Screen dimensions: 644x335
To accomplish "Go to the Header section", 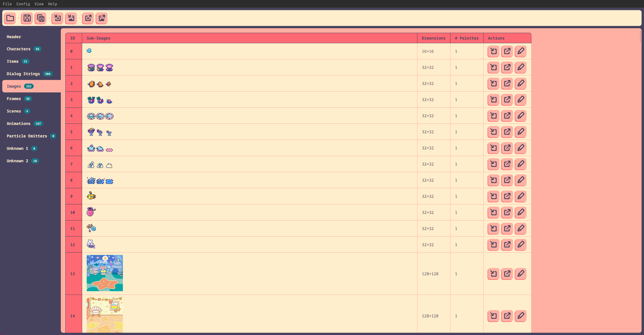I will 32,37.
